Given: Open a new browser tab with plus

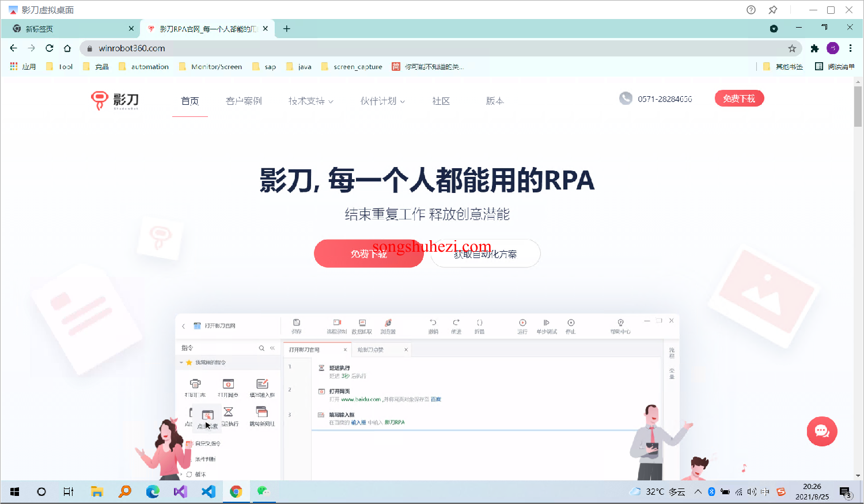Looking at the screenshot, I should coord(287,29).
